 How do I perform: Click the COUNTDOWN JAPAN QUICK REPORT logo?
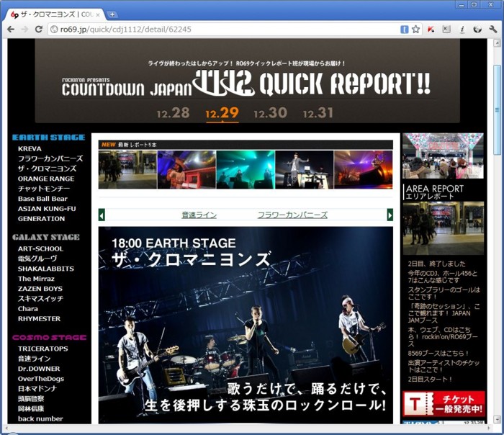point(246,83)
